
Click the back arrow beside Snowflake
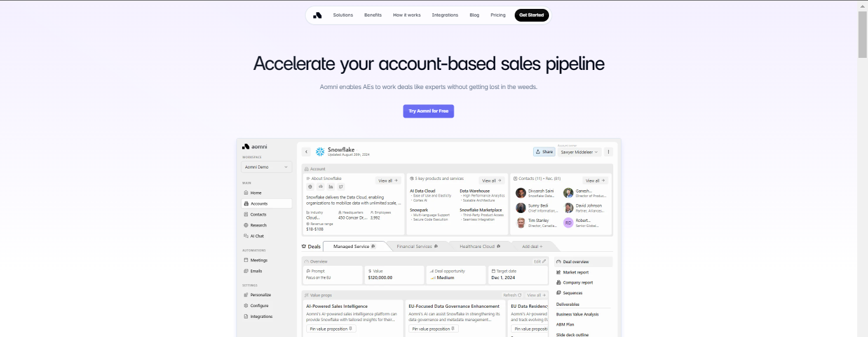306,152
